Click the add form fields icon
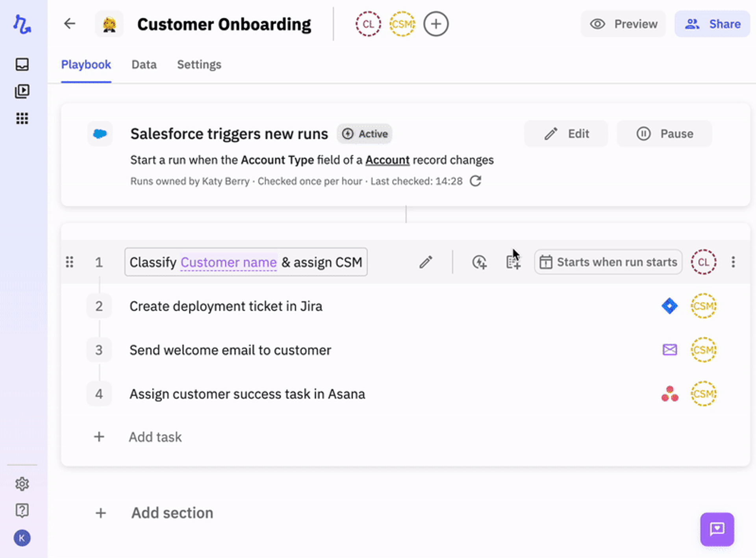Viewport: 756px width, 558px height. (x=513, y=262)
